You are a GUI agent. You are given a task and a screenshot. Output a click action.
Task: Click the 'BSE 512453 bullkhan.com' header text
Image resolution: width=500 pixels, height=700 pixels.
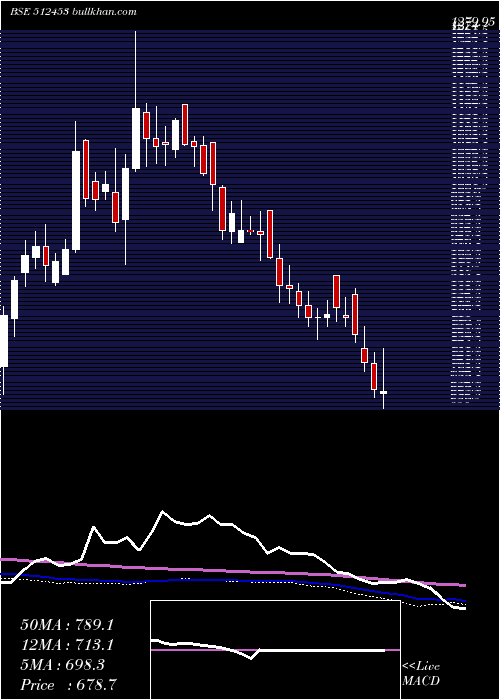(73, 12)
